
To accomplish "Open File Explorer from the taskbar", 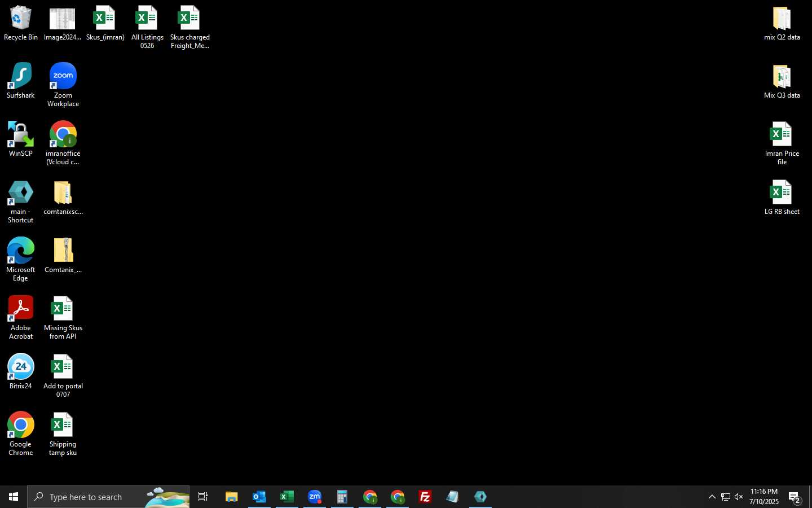I will [x=232, y=497].
